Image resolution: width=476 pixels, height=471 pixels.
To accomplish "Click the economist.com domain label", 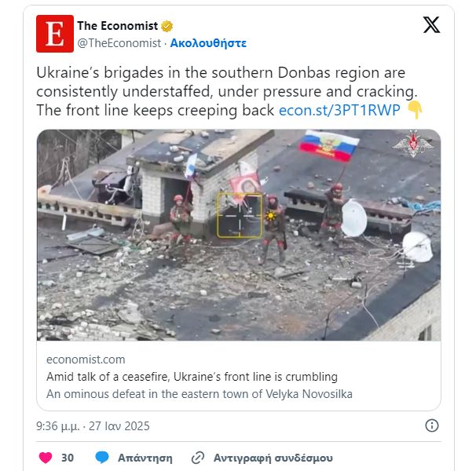I will (x=86, y=360).
